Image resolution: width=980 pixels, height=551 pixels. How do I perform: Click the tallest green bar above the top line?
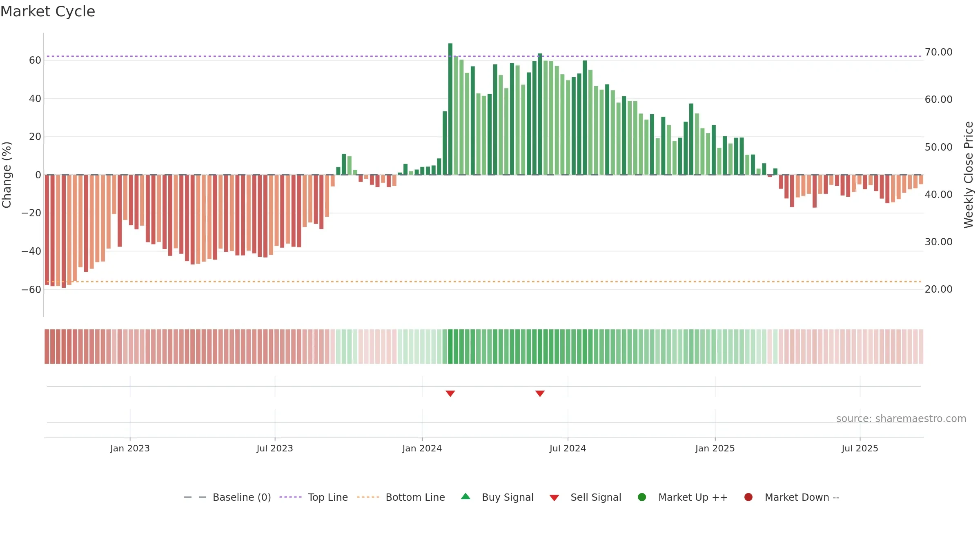point(450,109)
